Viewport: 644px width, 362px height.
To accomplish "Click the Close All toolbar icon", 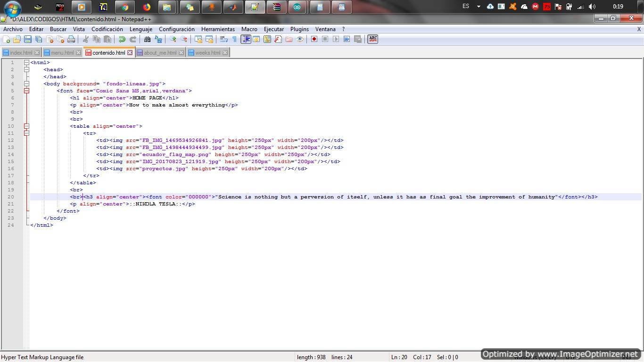I will pos(60,39).
